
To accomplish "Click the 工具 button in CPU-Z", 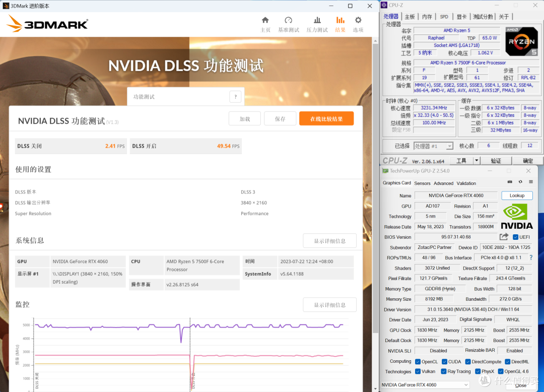I will click(461, 161).
